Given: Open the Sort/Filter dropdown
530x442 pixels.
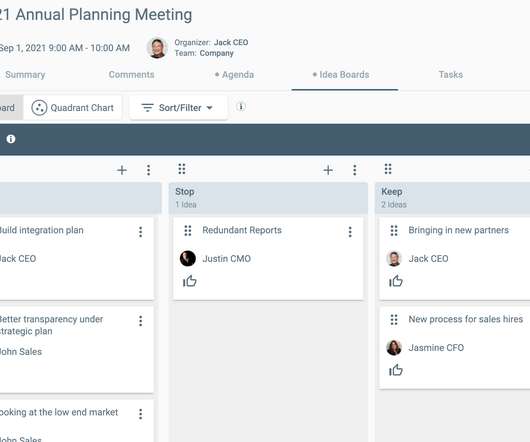Looking at the screenshot, I should pyautogui.click(x=178, y=108).
